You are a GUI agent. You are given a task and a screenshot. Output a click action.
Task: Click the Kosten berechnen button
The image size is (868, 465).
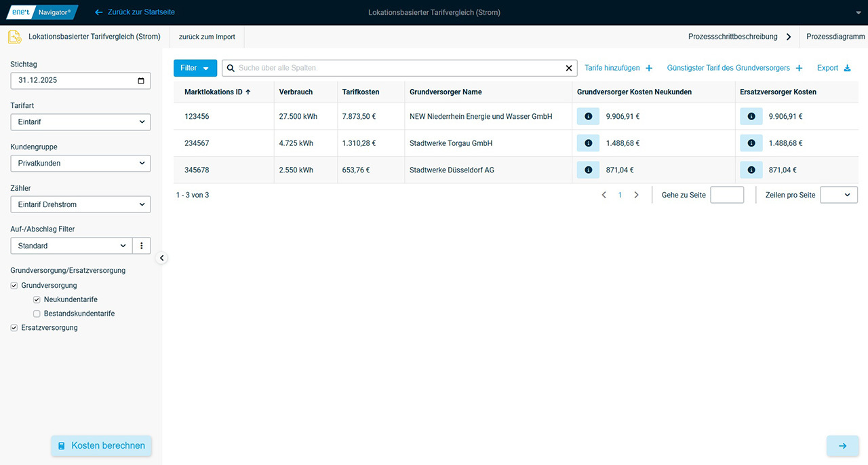point(102,446)
